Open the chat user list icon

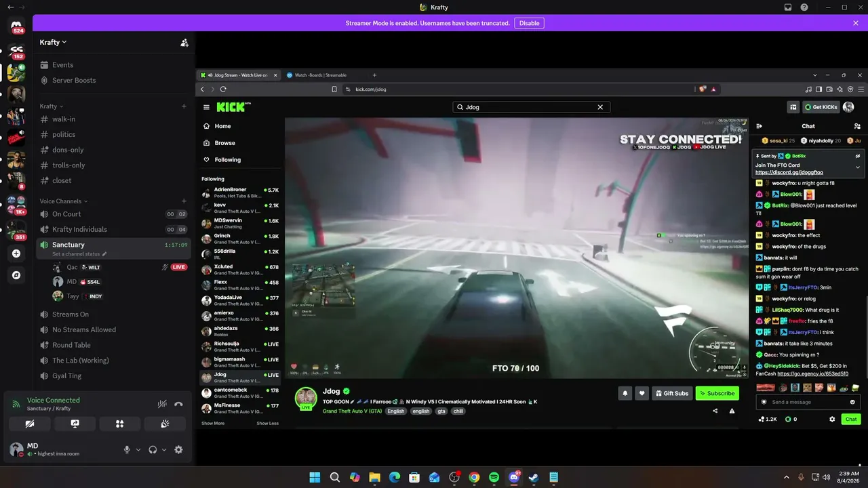[857, 126]
